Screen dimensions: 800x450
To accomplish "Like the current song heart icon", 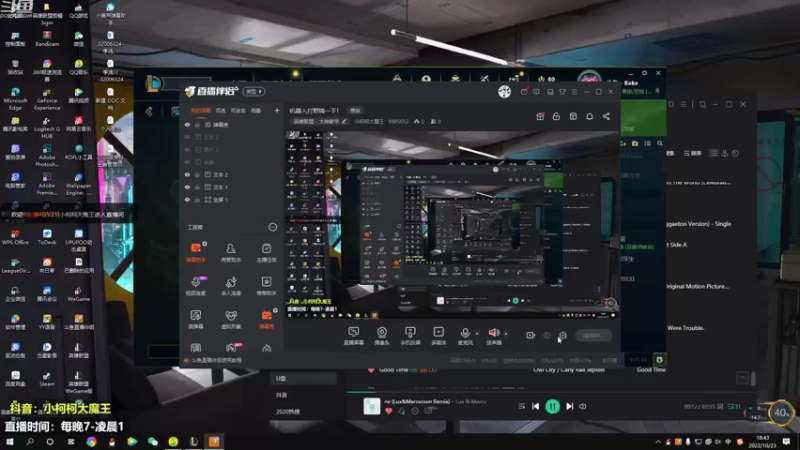I will tap(388, 411).
